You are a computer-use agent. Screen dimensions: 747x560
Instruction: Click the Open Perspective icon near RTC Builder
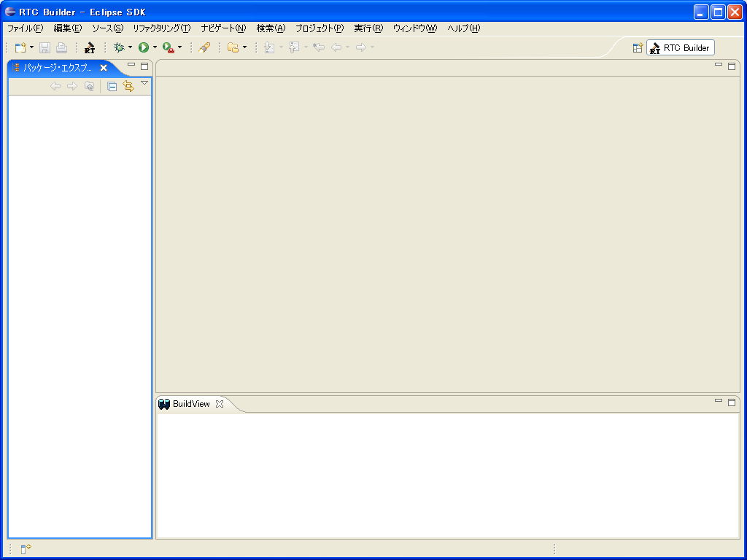(638, 47)
